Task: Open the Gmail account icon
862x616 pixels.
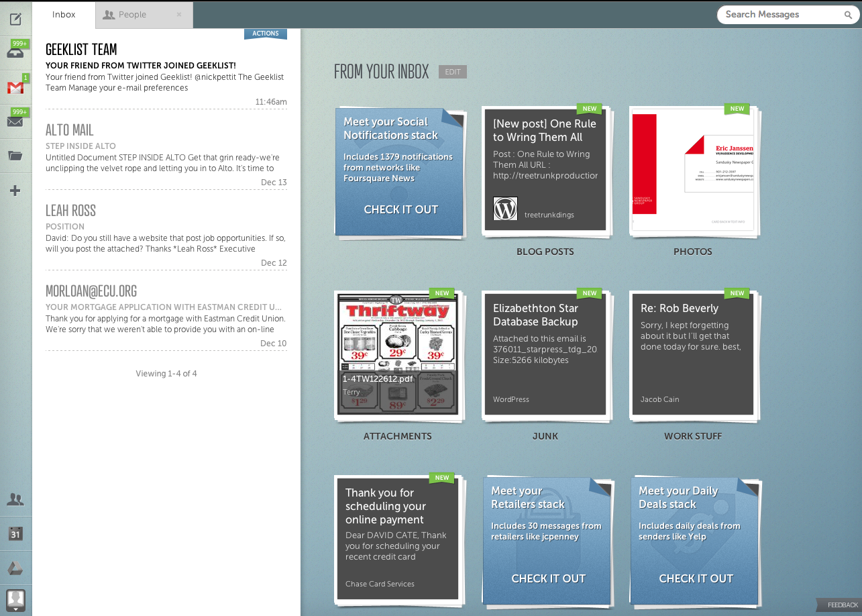Action: click(15, 87)
